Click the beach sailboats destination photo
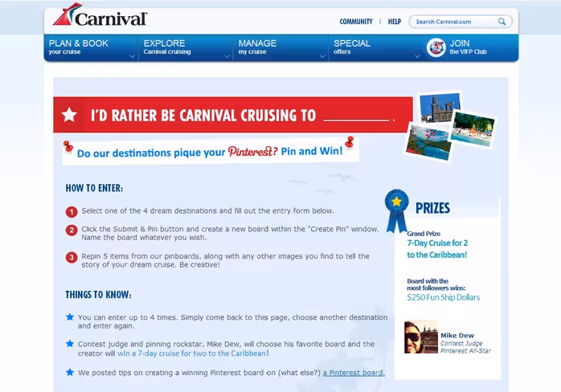 pyautogui.click(x=473, y=129)
